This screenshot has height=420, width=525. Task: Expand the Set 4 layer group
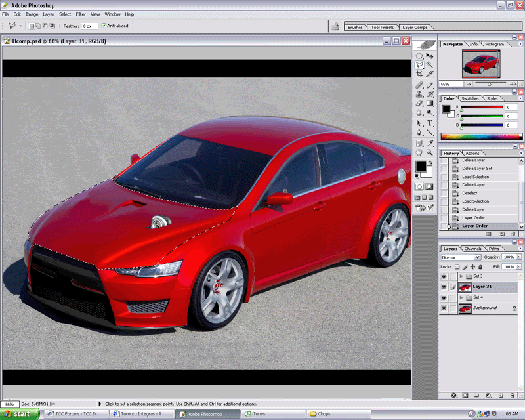[462, 298]
